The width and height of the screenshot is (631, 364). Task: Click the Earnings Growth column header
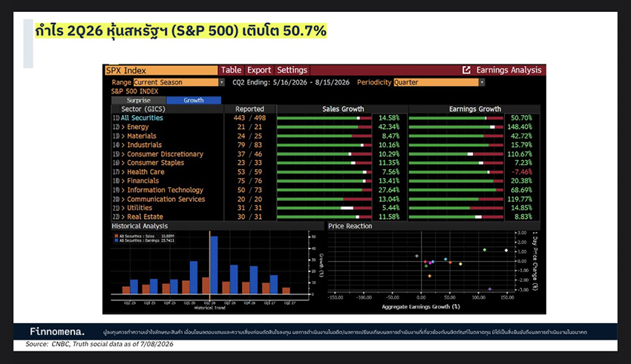point(475,109)
